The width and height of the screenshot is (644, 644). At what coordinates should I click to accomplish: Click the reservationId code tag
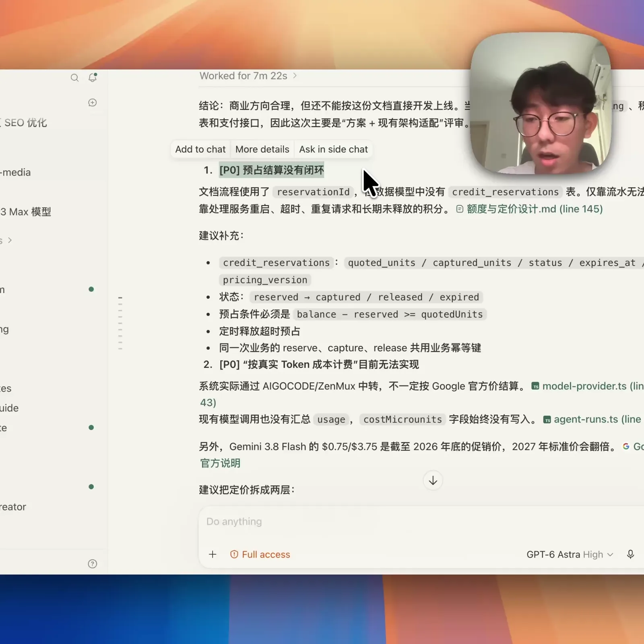tap(313, 192)
